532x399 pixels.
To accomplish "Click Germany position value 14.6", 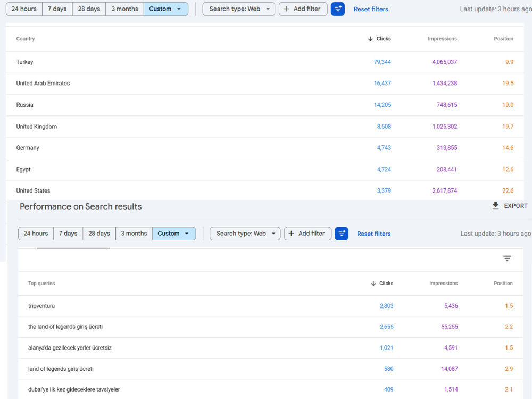I will (x=508, y=148).
